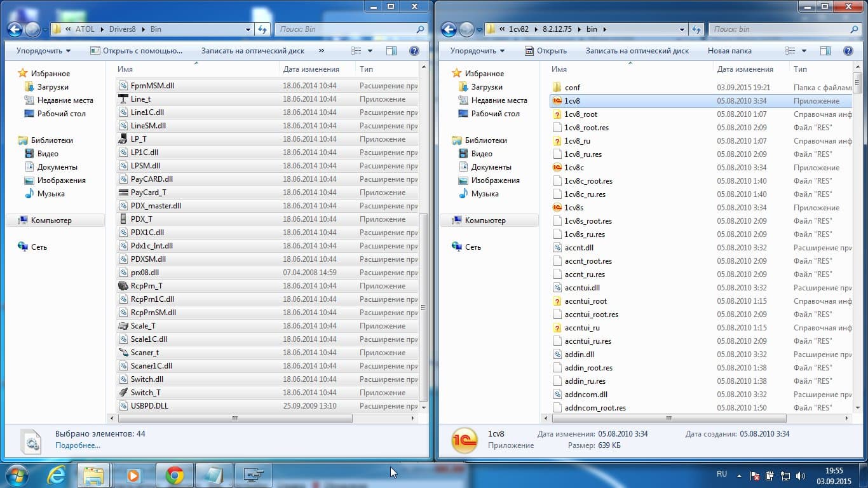Expand view options dropdown in right window
Image resolution: width=868 pixels, height=488 pixels.
[804, 51]
